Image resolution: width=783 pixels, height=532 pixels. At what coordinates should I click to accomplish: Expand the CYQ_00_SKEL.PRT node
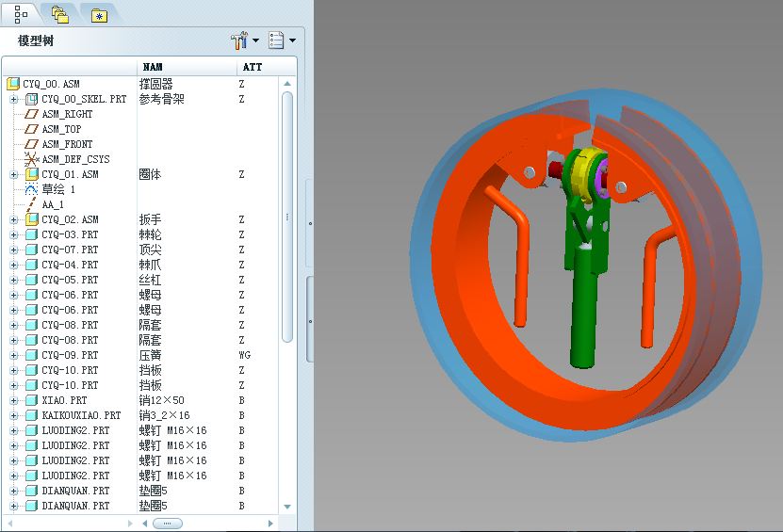[x=14, y=99]
